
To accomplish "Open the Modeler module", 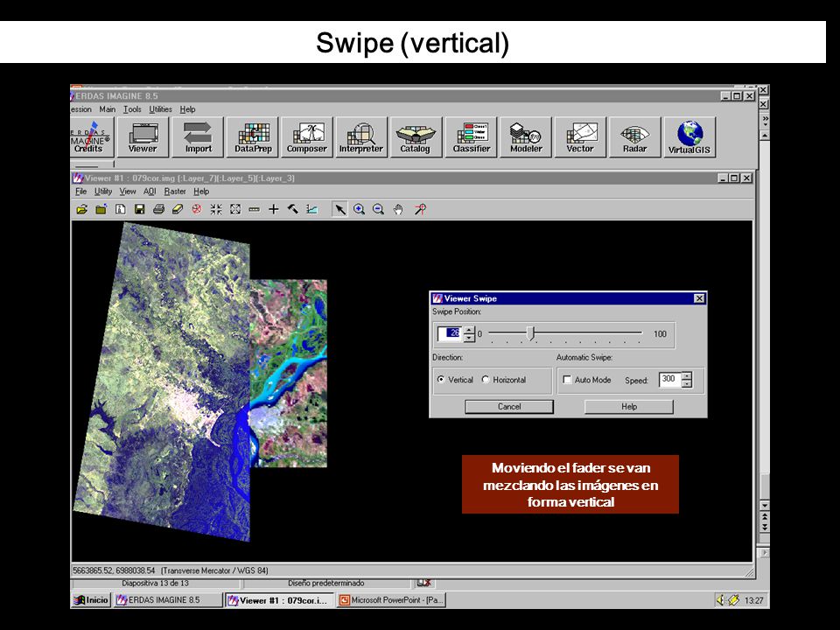I will click(526, 137).
